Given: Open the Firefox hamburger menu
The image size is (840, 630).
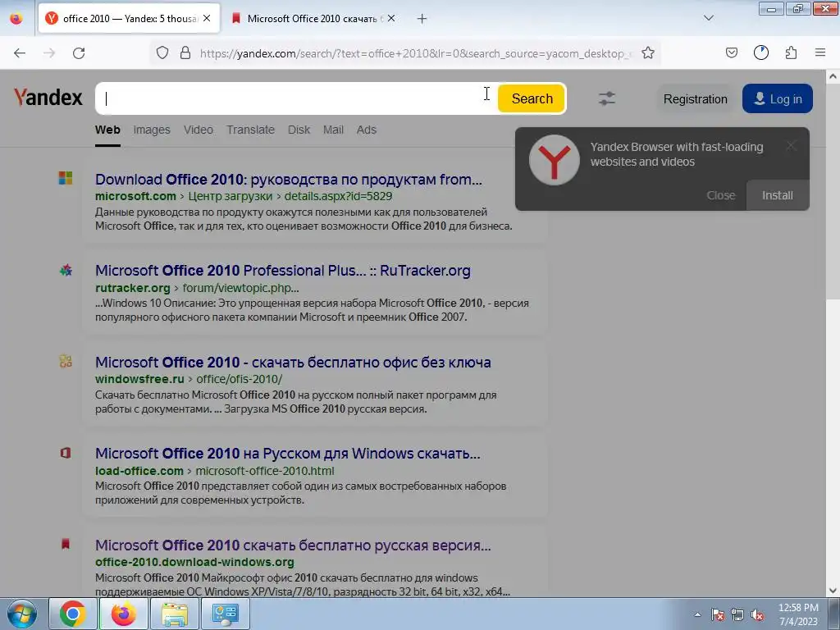Looking at the screenshot, I should point(820,52).
